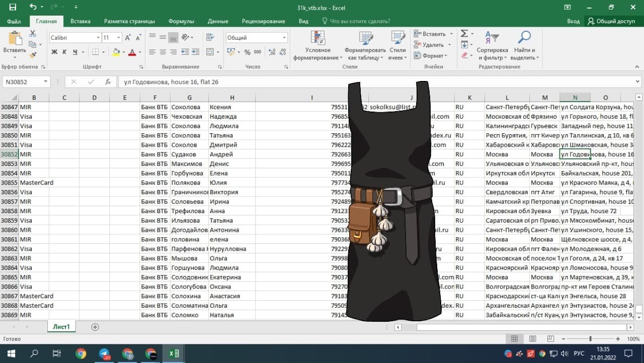Switch to Page Layout view in status bar
The width and height of the screenshot is (644, 363).
(x=532, y=339)
